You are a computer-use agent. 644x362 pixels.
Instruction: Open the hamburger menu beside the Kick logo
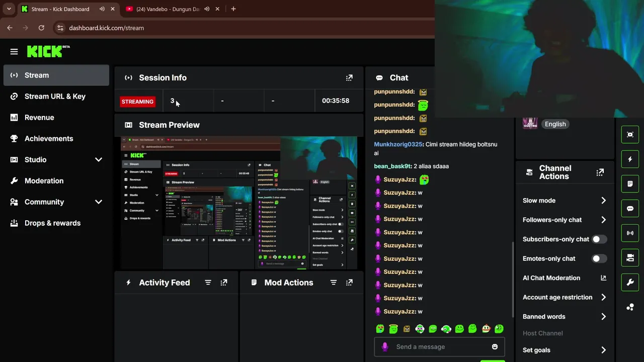(x=14, y=52)
